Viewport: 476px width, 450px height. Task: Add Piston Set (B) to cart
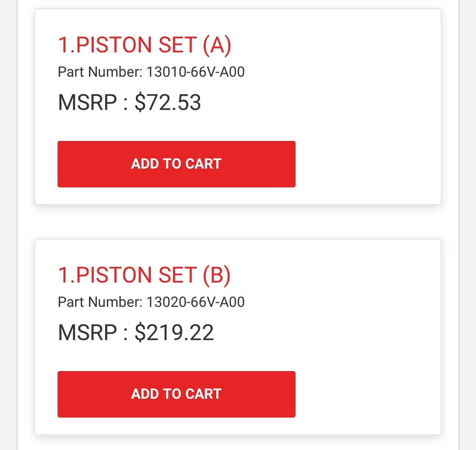click(176, 394)
